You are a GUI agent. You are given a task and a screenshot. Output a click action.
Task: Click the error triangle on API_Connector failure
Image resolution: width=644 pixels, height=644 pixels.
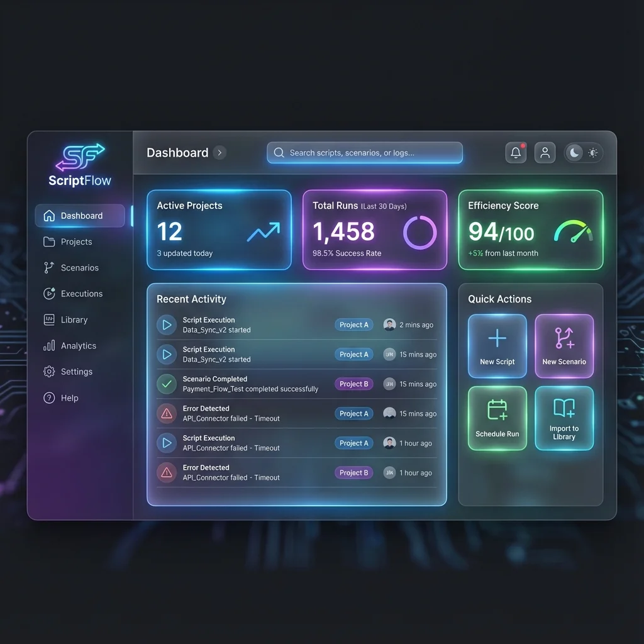[166, 413]
